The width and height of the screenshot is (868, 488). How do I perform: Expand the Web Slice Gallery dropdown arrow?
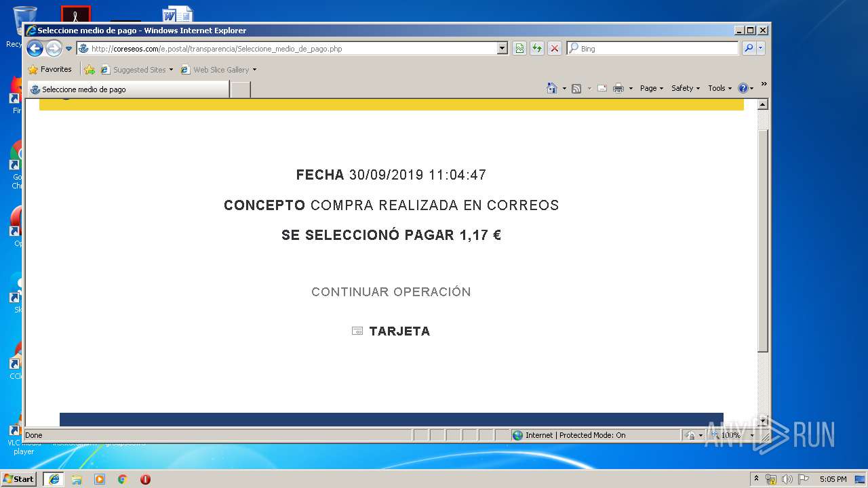pos(254,70)
